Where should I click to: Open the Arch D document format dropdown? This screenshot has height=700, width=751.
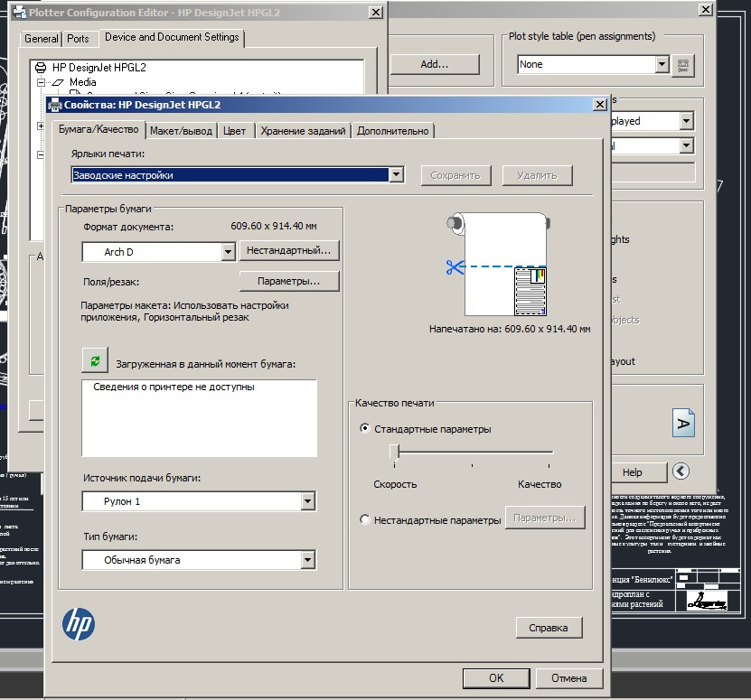[228, 251]
